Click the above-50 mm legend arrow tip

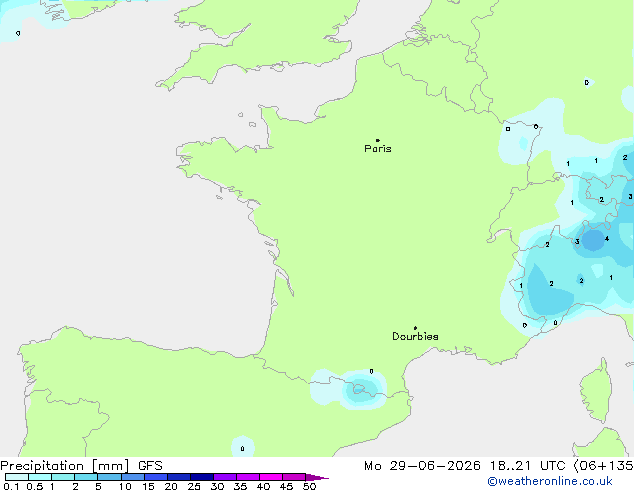(x=317, y=477)
